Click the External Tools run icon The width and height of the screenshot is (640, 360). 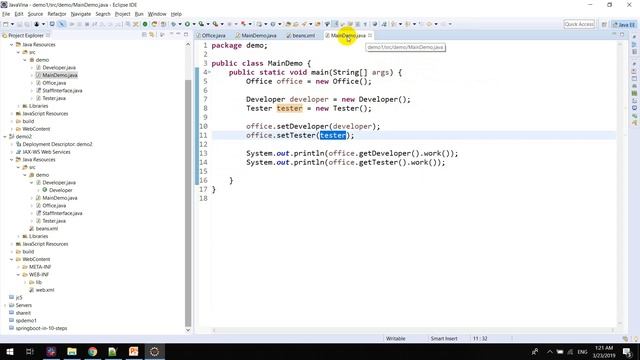215,24
